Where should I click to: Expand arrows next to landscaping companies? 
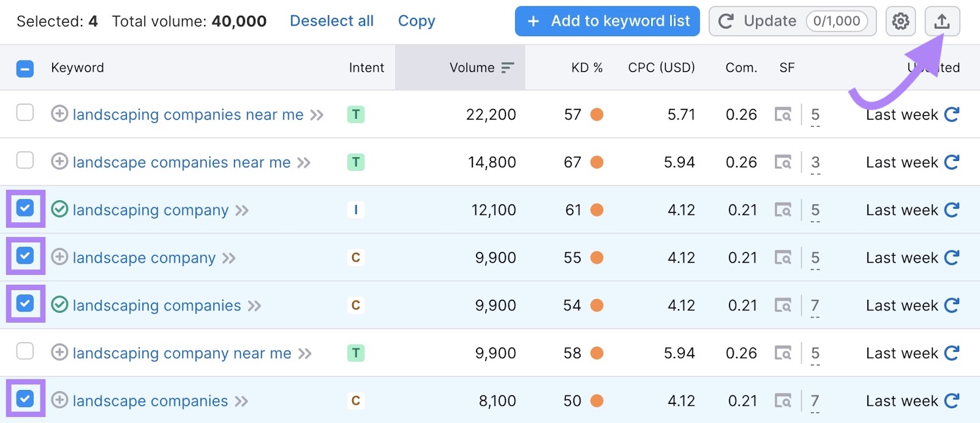254,306
